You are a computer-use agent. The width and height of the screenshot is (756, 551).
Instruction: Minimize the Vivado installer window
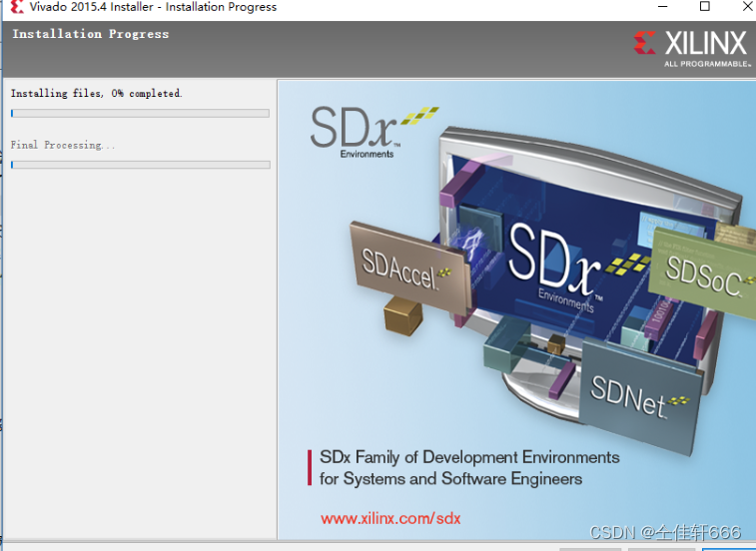(x=663, y=7)
